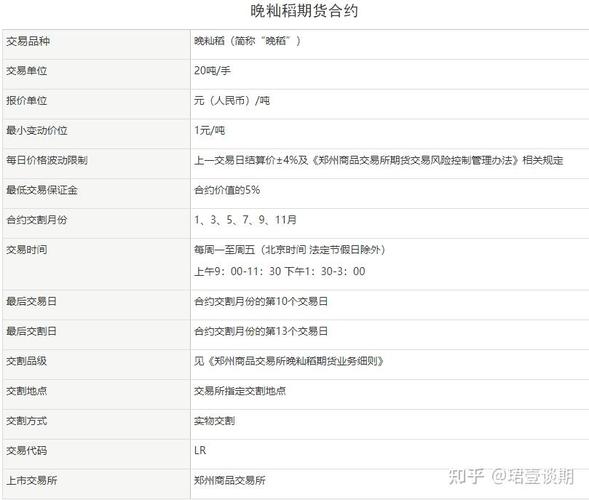This screenshot has width=589, height=500.
Task: Click the 交易所指定交割地点 value
Action: click(240, 391)
